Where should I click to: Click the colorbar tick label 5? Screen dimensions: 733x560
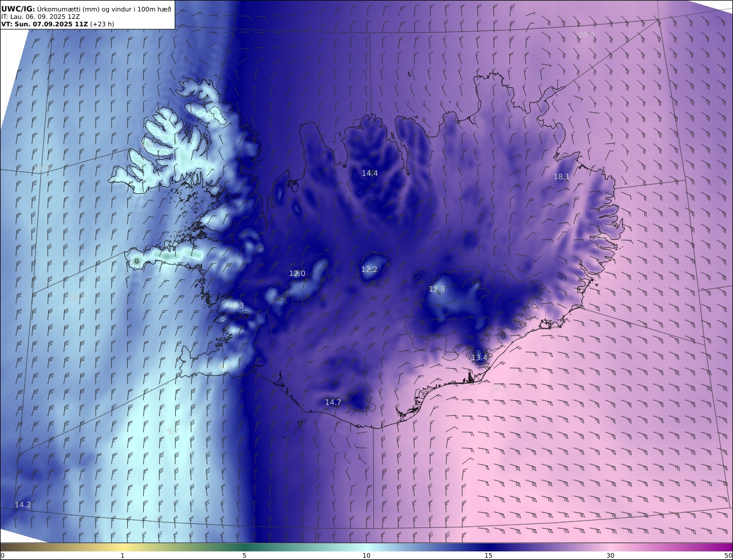coord(245,555)
